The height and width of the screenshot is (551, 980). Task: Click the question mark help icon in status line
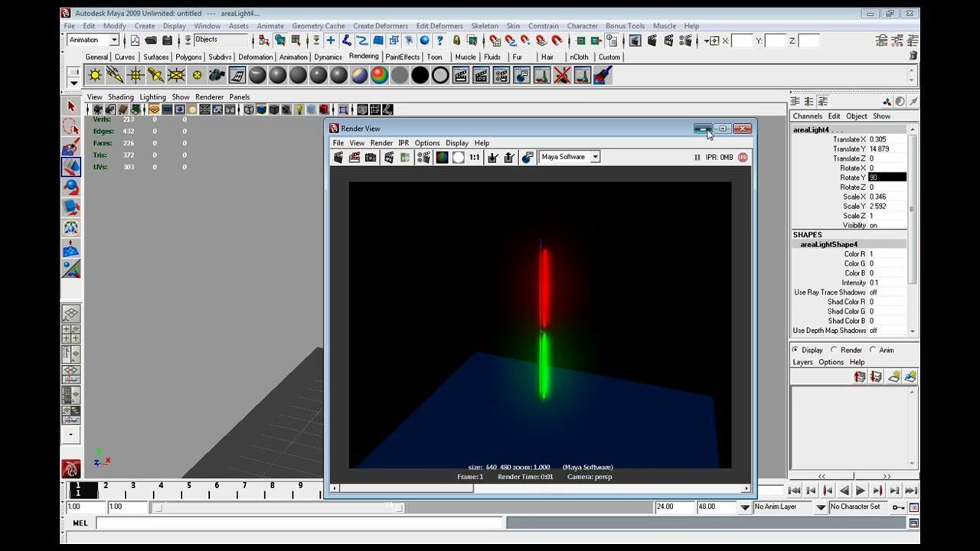[439, 41]
